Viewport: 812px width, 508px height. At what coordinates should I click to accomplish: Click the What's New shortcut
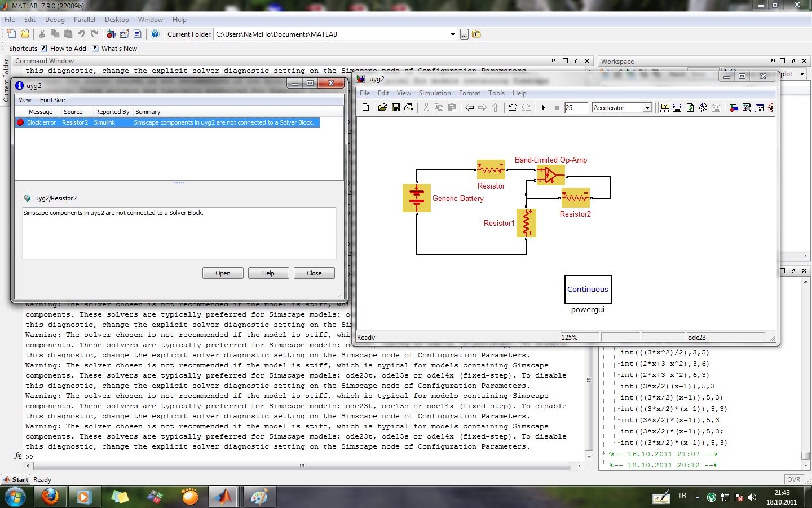point(114,49)
